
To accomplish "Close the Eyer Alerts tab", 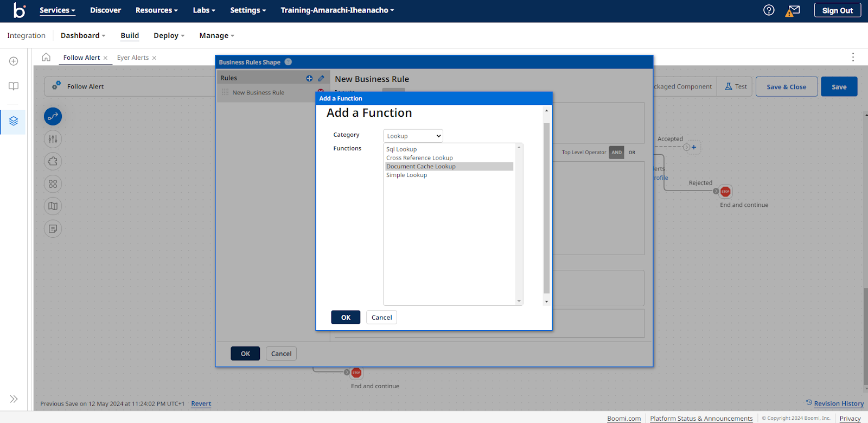I will 154,58.
